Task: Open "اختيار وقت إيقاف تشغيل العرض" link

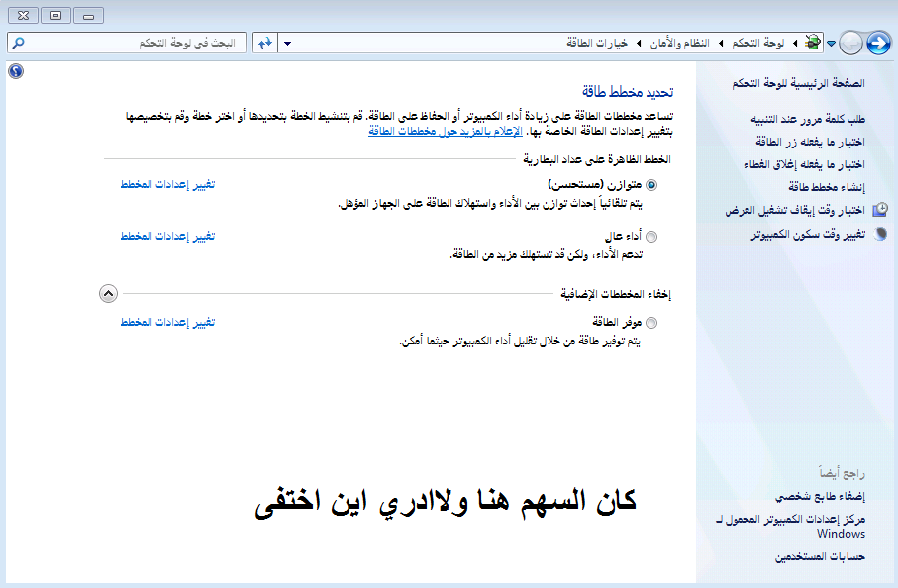Action: pos(795,211)
